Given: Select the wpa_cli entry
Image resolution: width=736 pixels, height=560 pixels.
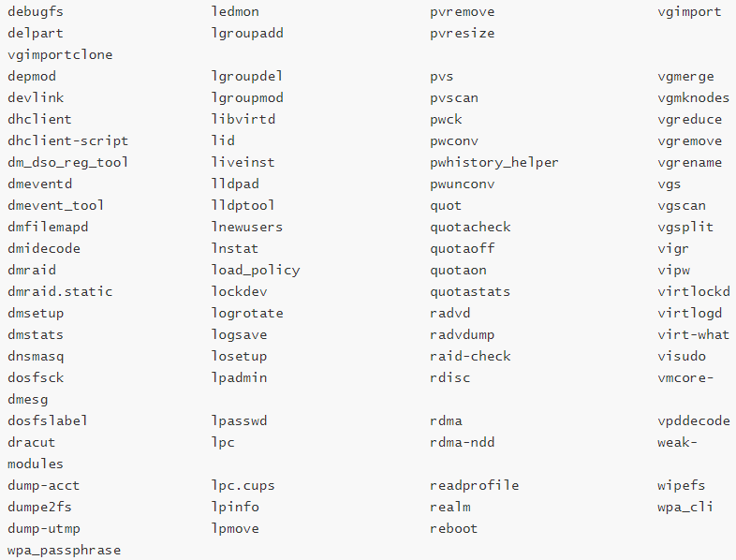Looking at the screenshot, I should coord(685,507).
